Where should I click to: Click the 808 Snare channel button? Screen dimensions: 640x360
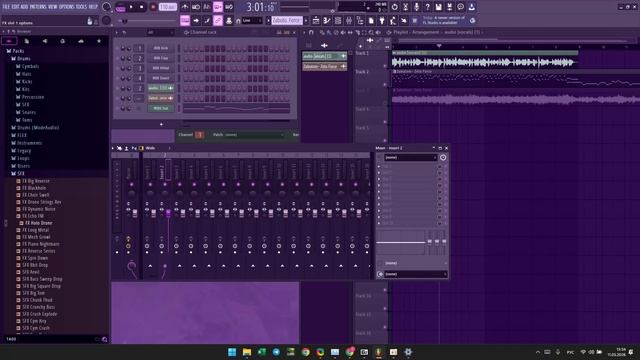pyautogui.click(x=161, y=78)
